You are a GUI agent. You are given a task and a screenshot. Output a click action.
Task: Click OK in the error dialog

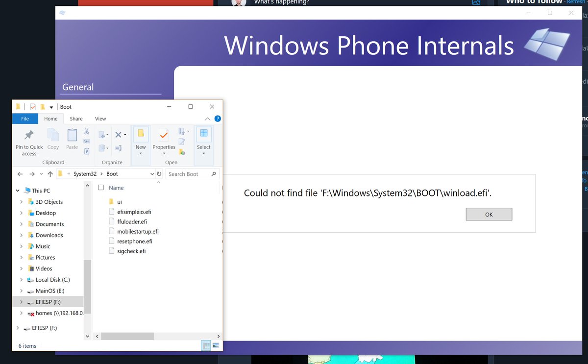[489, 214]
